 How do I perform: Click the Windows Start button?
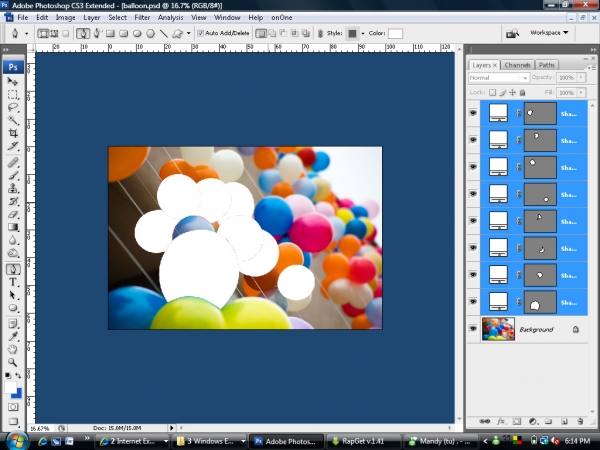tap(17, 440)
